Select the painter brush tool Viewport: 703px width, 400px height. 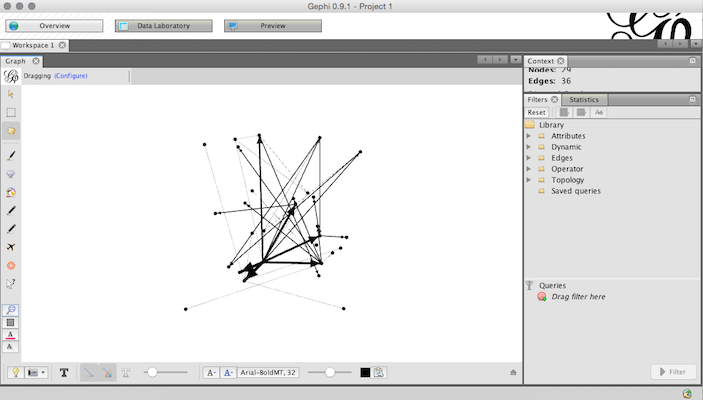tap(11, 156)
